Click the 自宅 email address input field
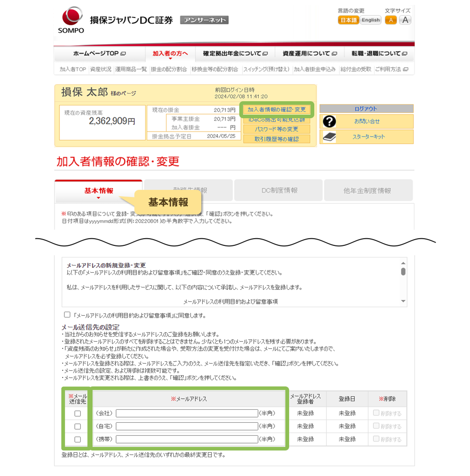This screenshot has width=470, height=476. [x=187, y=426]
